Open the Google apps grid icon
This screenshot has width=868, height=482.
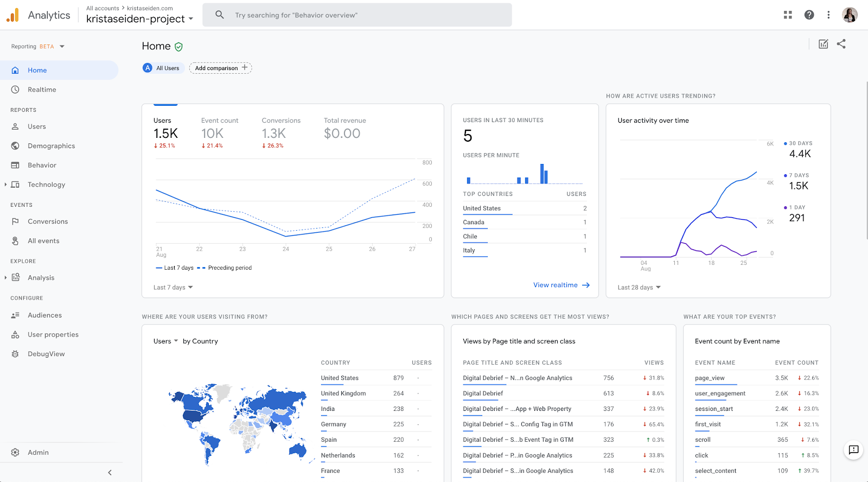click(788, 15)
